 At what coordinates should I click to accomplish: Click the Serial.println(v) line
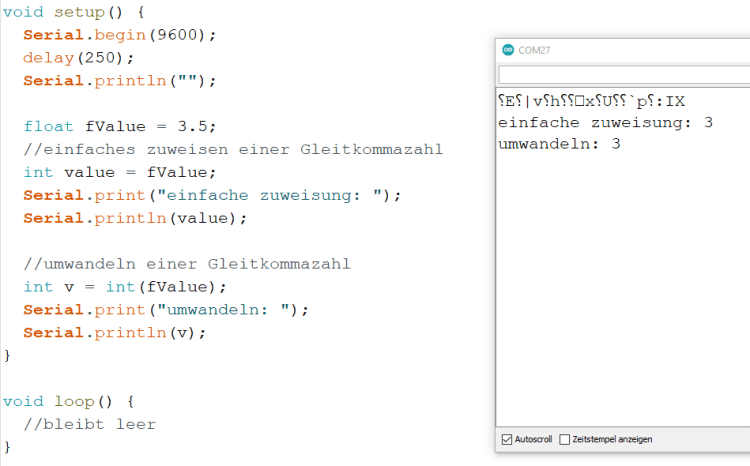point(114,332)
